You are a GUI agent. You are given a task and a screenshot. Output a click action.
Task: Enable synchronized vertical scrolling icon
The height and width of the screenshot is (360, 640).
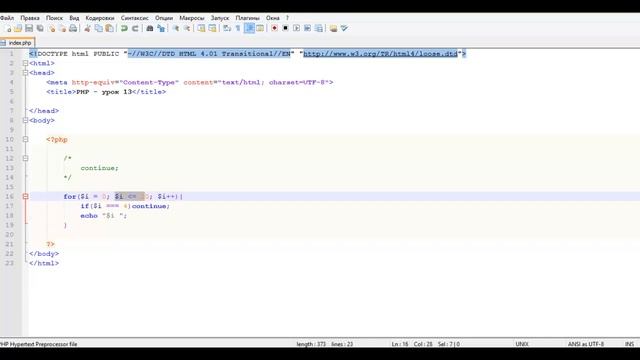[201, 29]
